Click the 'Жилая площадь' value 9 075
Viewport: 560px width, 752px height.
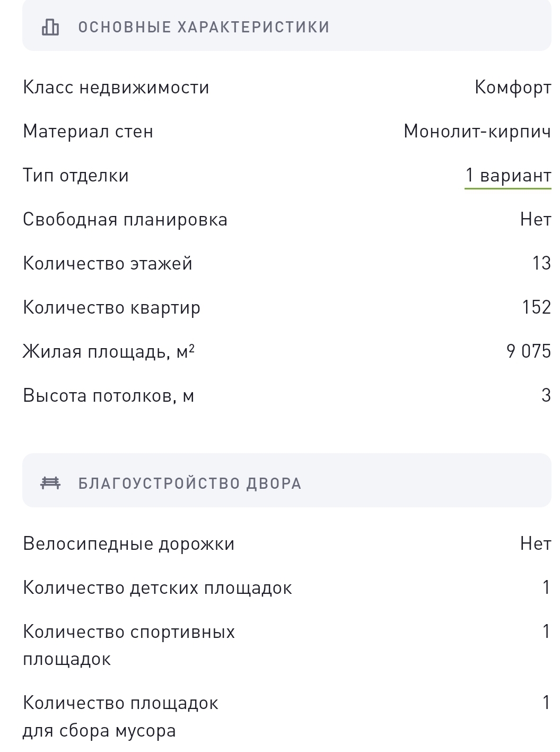(x=529, y=351)
